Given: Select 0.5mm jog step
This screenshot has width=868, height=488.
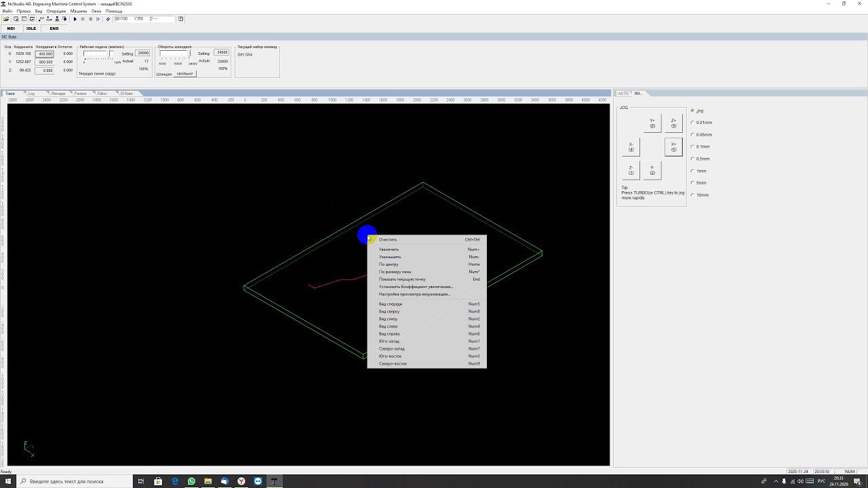Looking at the screenshot, I should tap(701, 159).
